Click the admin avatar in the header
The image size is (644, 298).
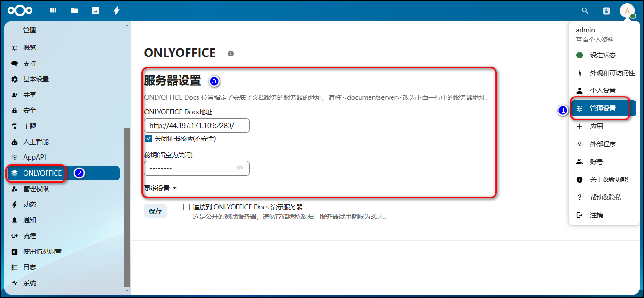pos(627,10)
